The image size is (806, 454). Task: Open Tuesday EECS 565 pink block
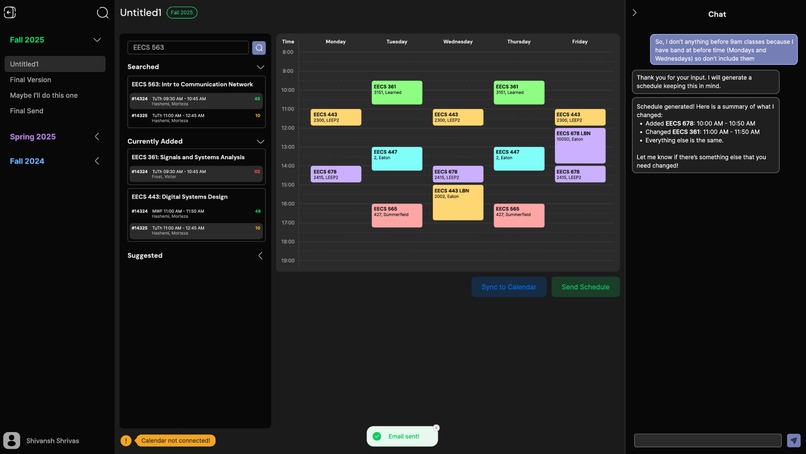[x=397, y=215]
